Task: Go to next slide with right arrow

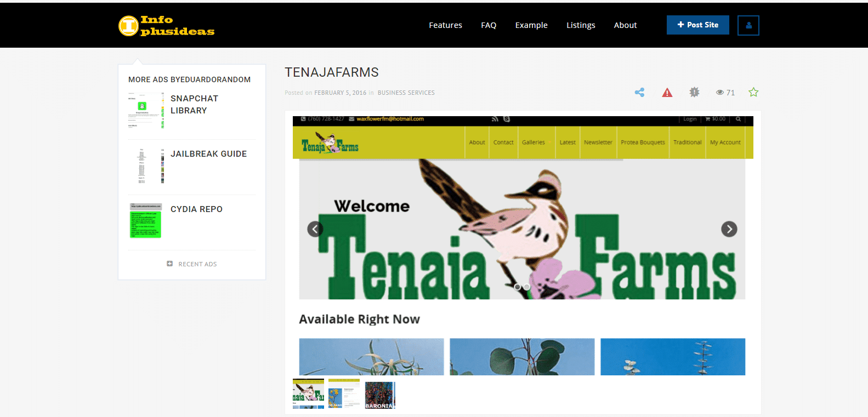Action: (x=729, y=229)
